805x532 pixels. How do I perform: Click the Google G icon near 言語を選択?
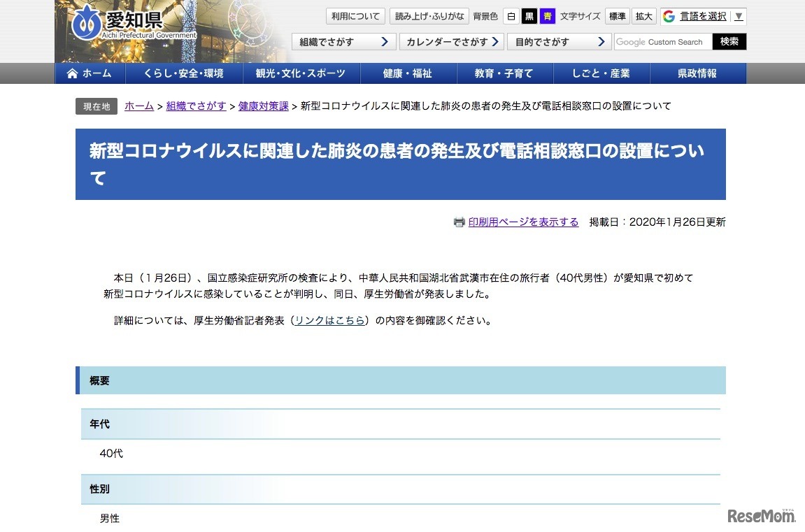tap(670, 15)
